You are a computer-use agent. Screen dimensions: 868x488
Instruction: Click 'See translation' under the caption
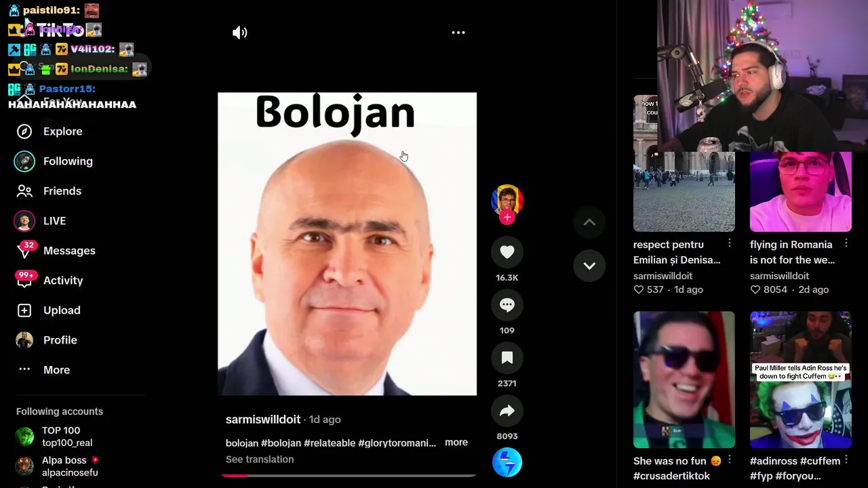(260, 460)
